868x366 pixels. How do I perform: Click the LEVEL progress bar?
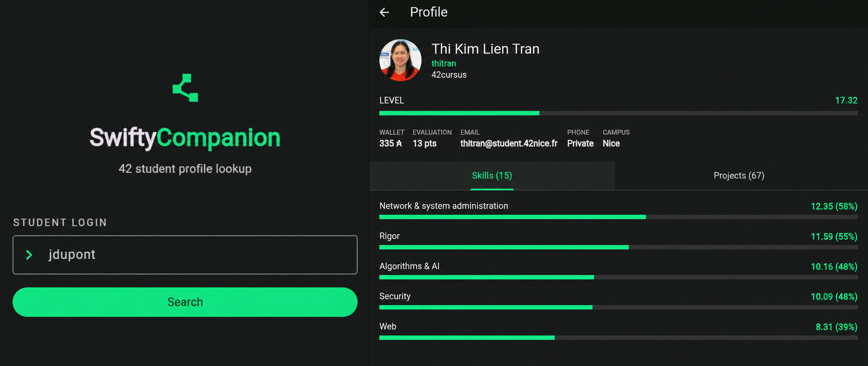click(618, 113)
